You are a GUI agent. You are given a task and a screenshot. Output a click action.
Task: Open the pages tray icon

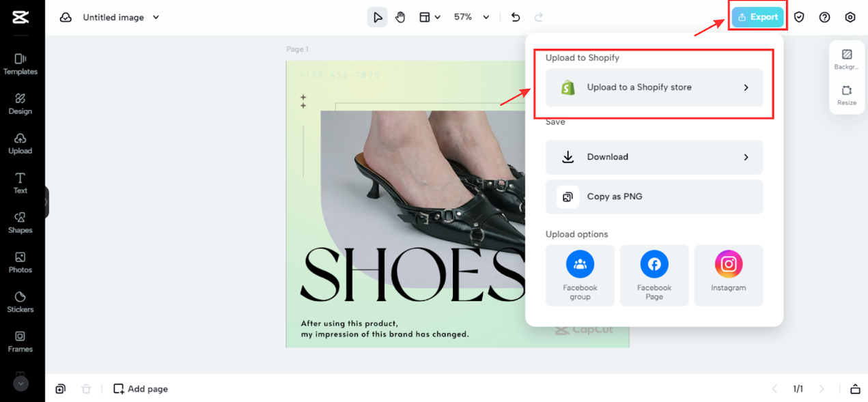(x=855, y=389)
